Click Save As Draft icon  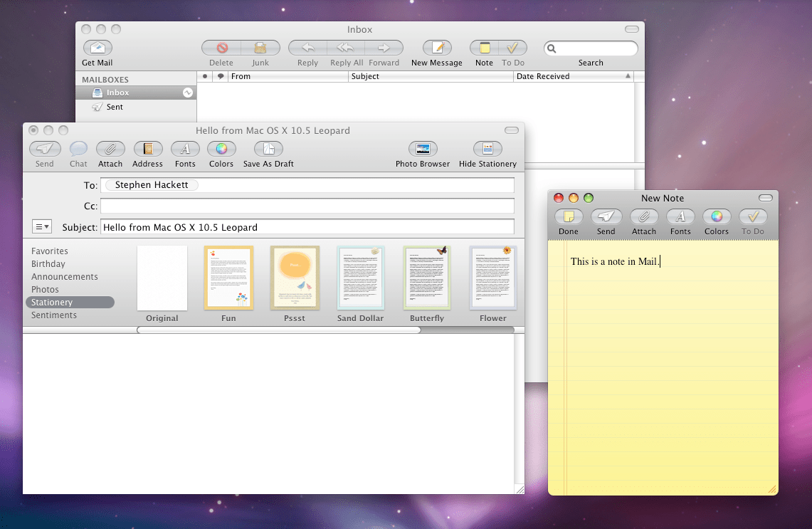(268, 150)
